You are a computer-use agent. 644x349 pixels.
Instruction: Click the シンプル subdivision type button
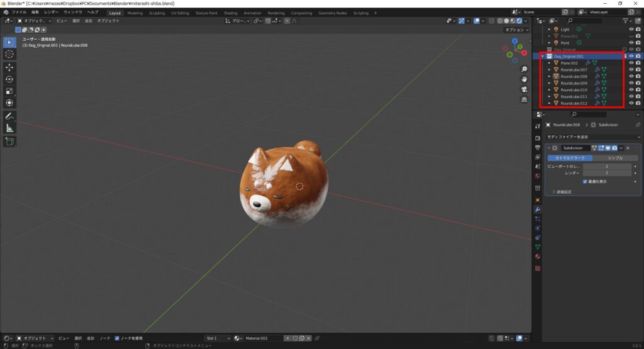tap(615, 158)
